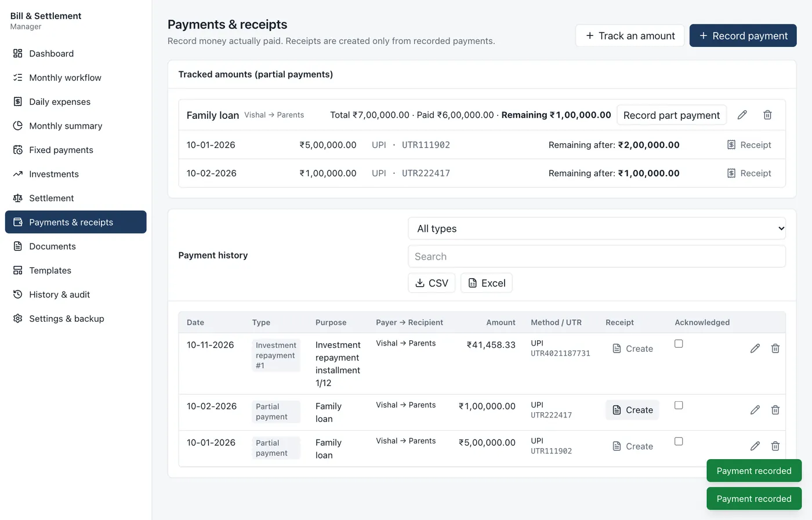
Task: Tick Acknowledged for the ₹5,00,000.00 payment
Action: pos(679,441)
